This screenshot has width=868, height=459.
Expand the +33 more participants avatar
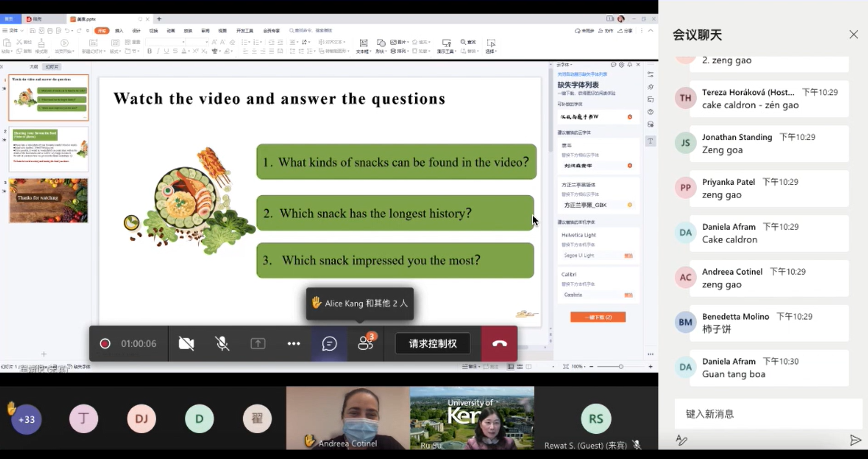tap(26, 419)
